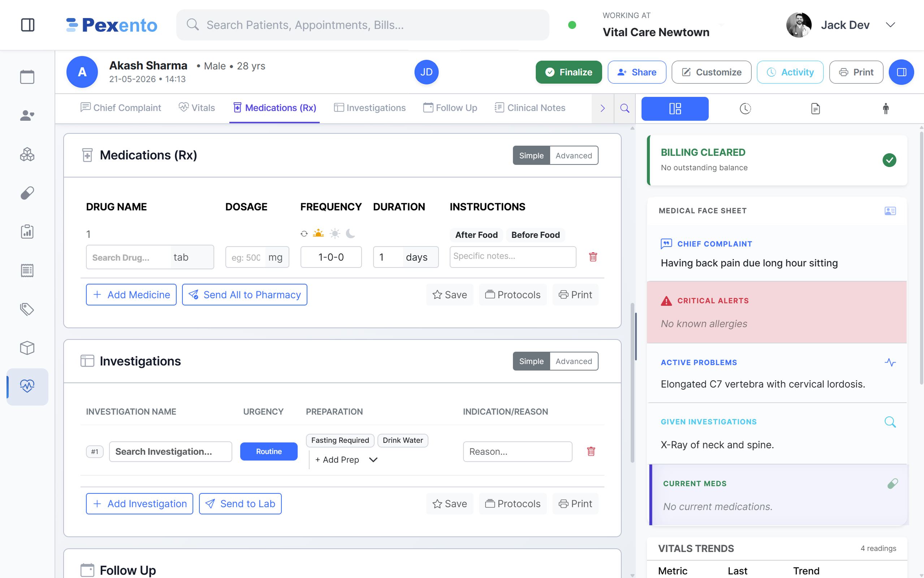
Task: Select the Medications (Rx) tab
Action: [275, 108]
